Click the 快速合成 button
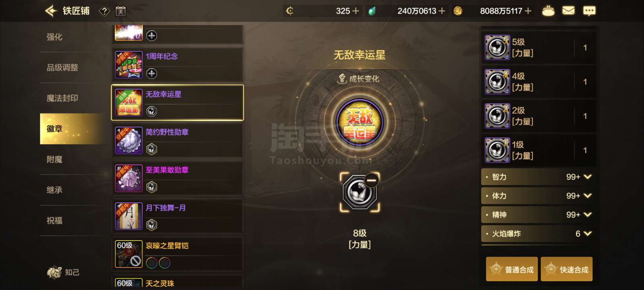The width and height of the screenshot is (644, 290). click(567, 269)
